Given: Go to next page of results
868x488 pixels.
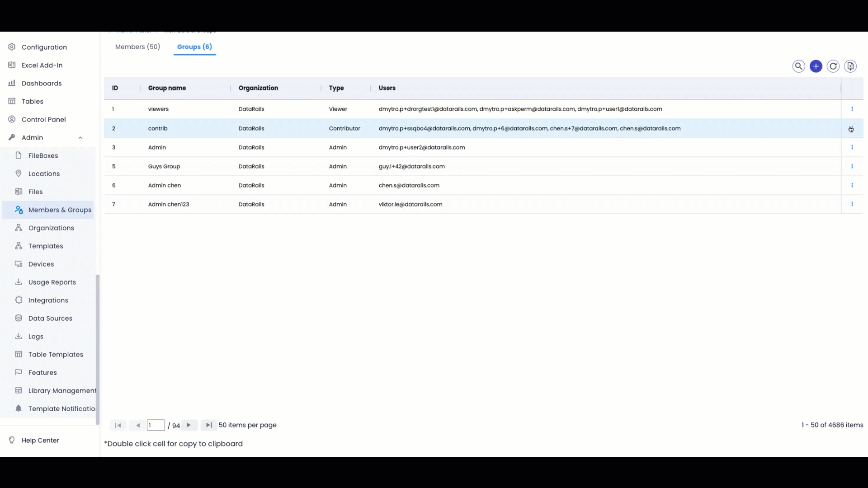Looking at the screenshot, I should 189,425.
